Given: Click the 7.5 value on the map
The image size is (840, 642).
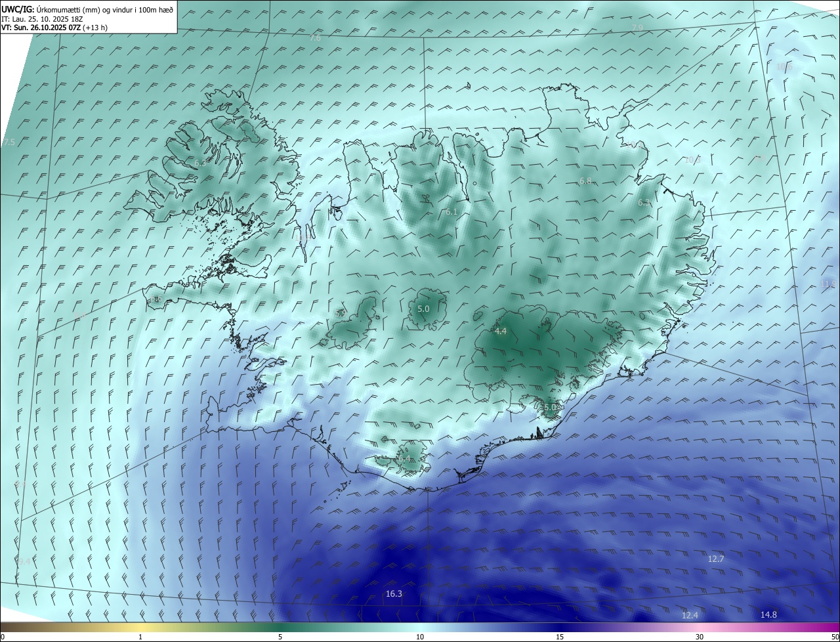Looking at the screenshot, I should pyautogui.click(x=9, y=142).
